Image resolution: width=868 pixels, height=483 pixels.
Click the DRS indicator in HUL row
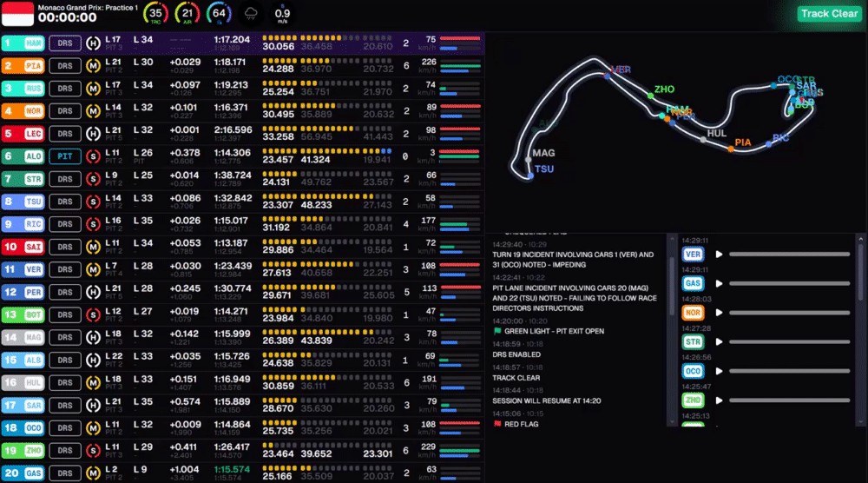tap(65, 383)
